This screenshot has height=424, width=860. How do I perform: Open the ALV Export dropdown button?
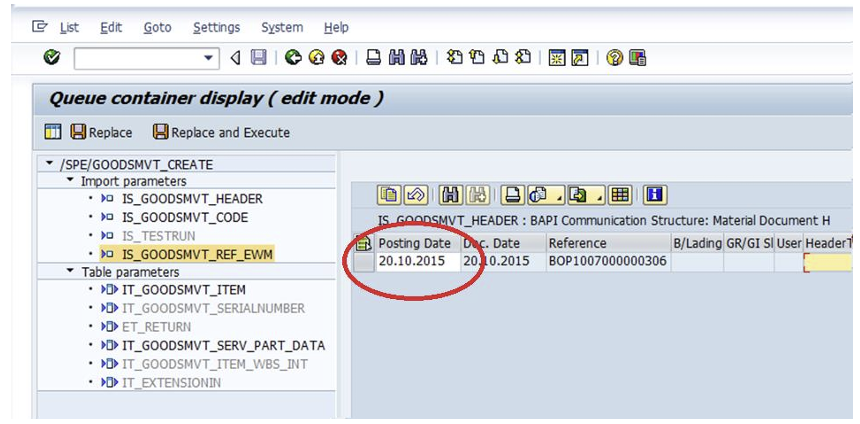coord(586,195)
